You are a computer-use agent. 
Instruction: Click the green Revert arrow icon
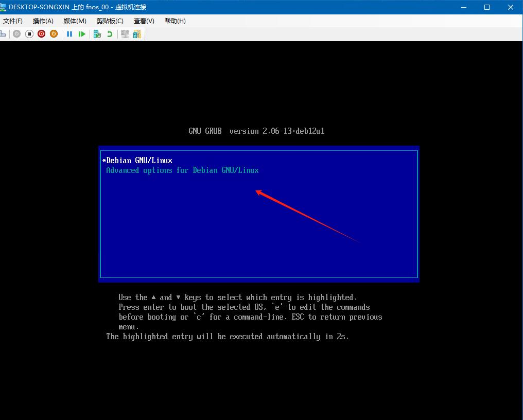[110, 34]
